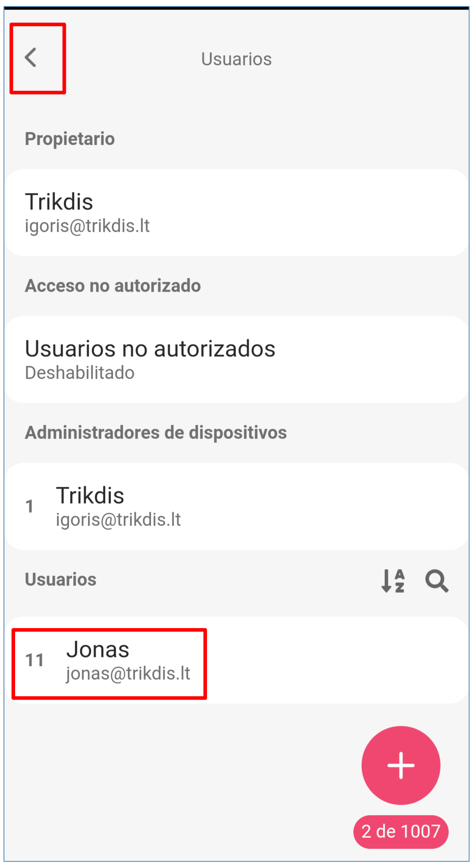
Task: Click the "2 de 1007" counter badge
Action: click(x=401, y=831)
